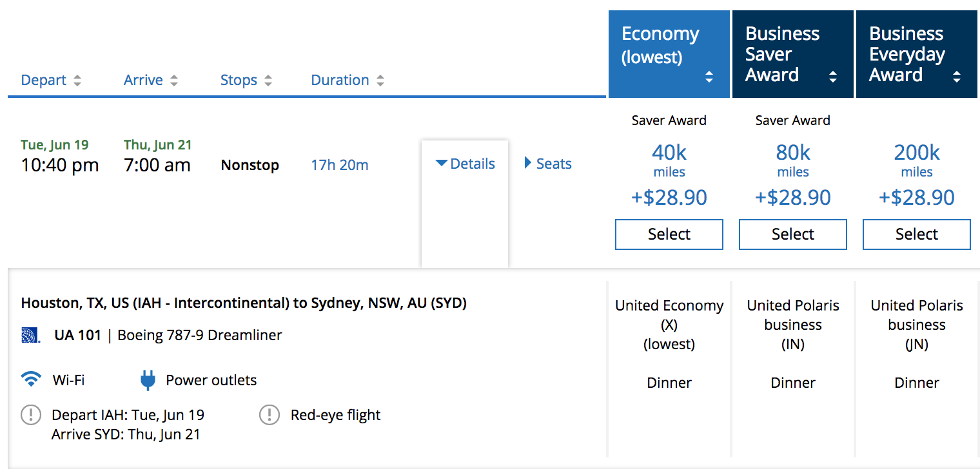
Task: Collapse the flight Details panel
Action: click(x=465, y=164)
